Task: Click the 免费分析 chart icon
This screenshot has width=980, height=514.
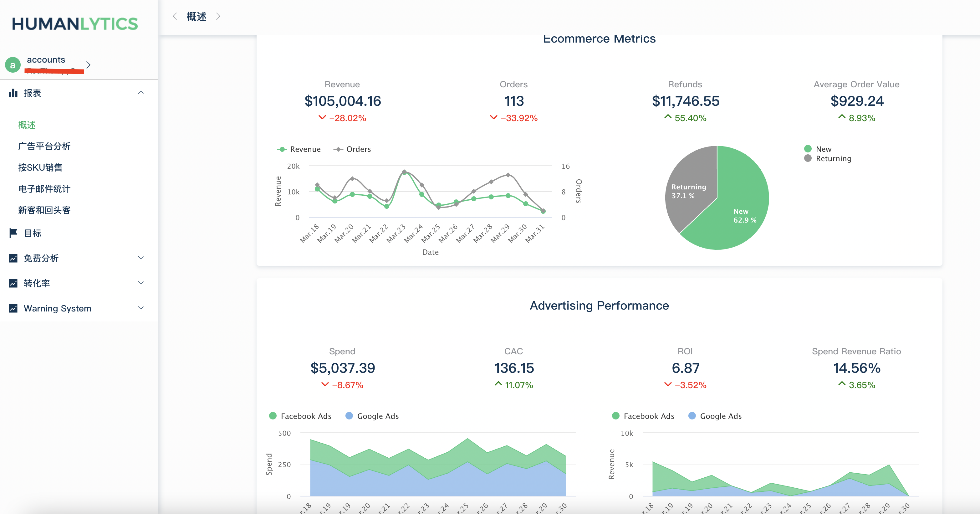Action: point(13,258)
